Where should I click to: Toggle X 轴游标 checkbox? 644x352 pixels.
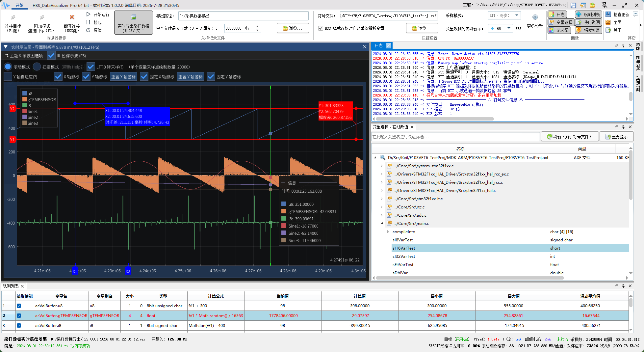58,76
